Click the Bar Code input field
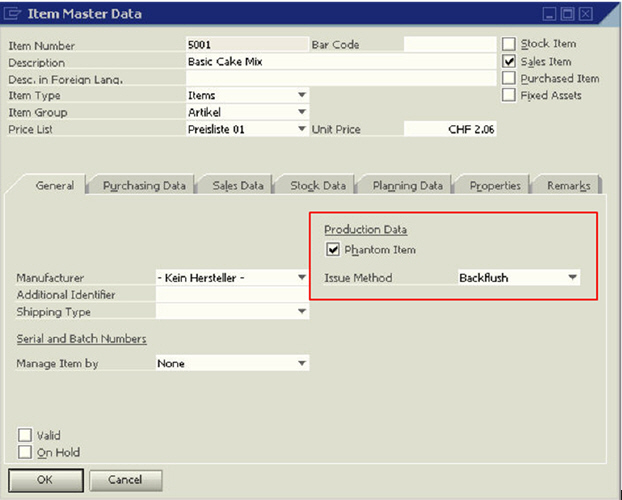The width and height of the screenshot is (622, 500). [x=450, y=44]
